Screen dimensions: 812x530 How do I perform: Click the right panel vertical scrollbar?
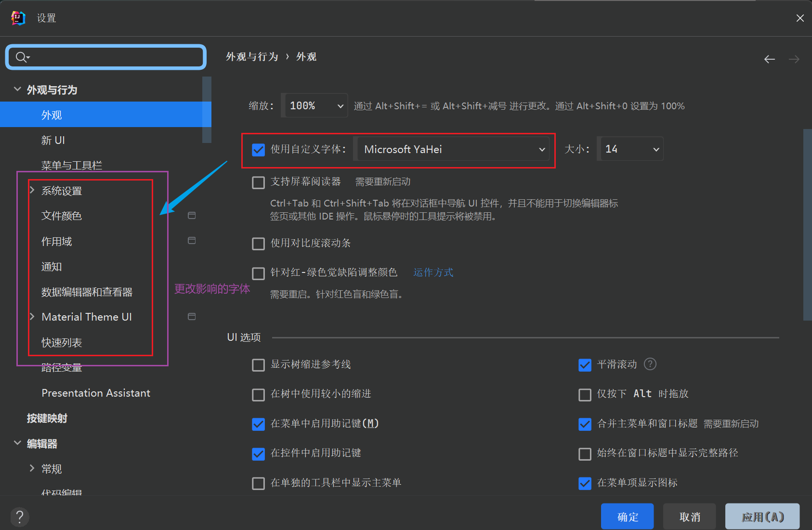pos(808,224)
